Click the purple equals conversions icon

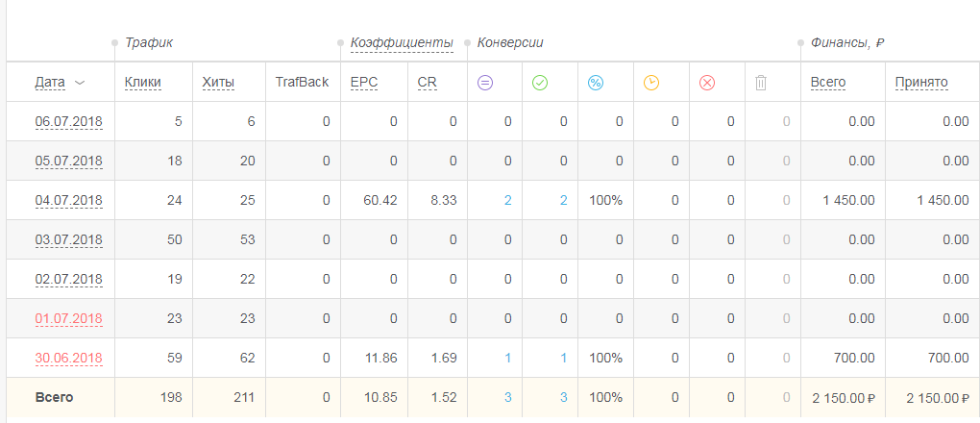click(484, 83)
